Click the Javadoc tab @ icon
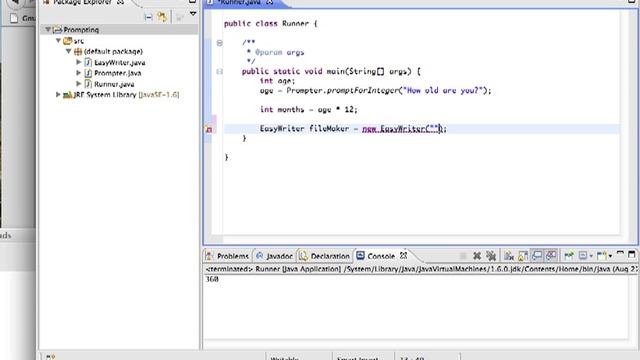This screenshot has width=640, height=360. click(x=260, y=256)
